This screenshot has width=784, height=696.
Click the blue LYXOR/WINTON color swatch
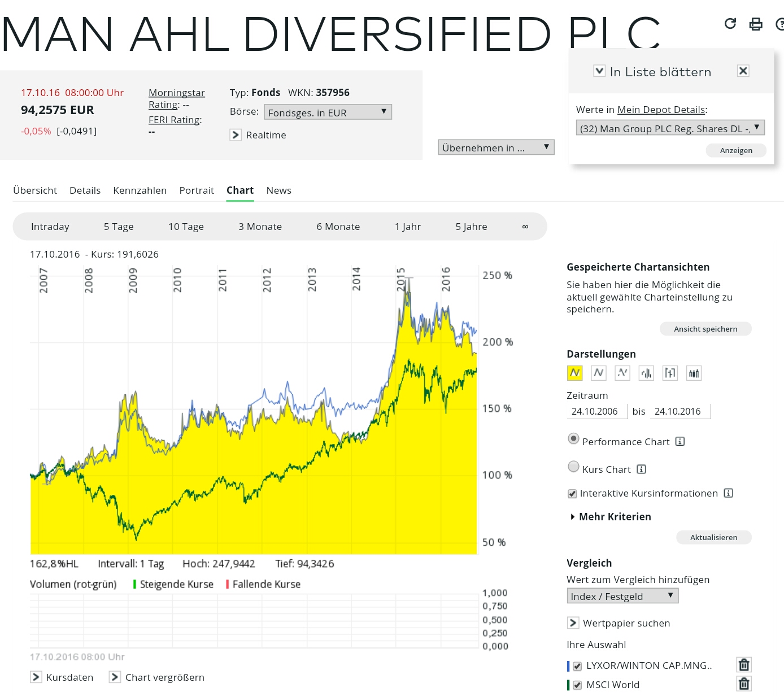coord(568,666)
